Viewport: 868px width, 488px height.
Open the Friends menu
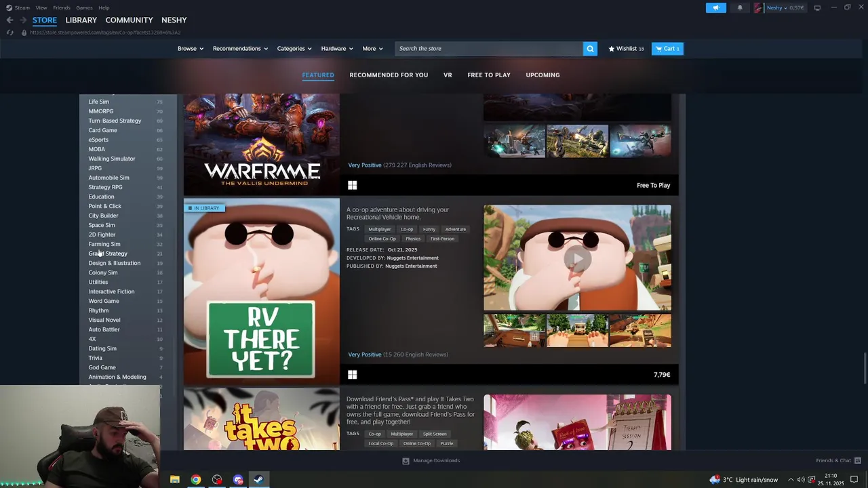(x=62, y=7)
